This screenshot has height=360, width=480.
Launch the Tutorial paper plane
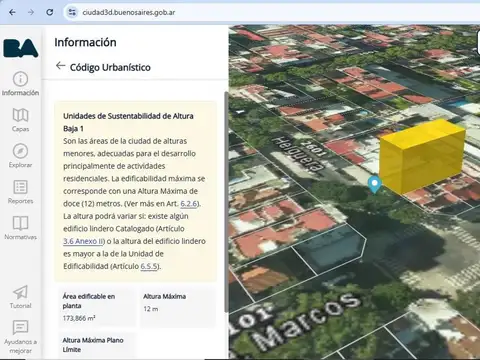click(20, 297)
